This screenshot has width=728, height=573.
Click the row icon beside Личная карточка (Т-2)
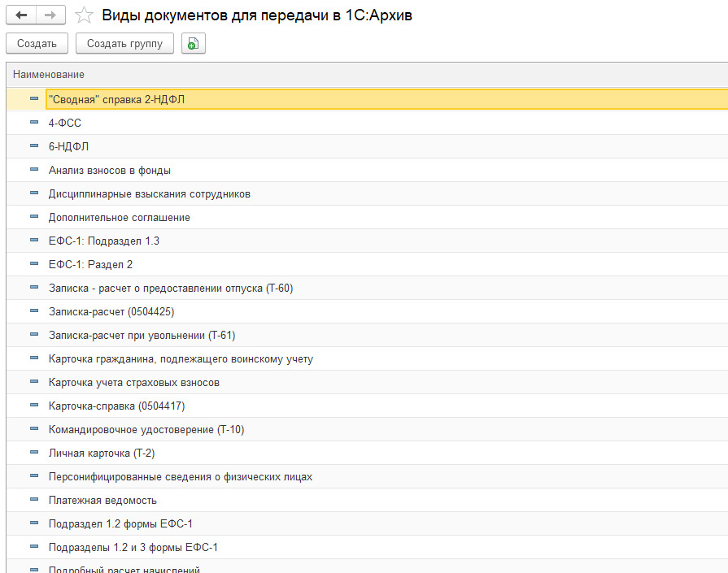[x=34, y=453]
